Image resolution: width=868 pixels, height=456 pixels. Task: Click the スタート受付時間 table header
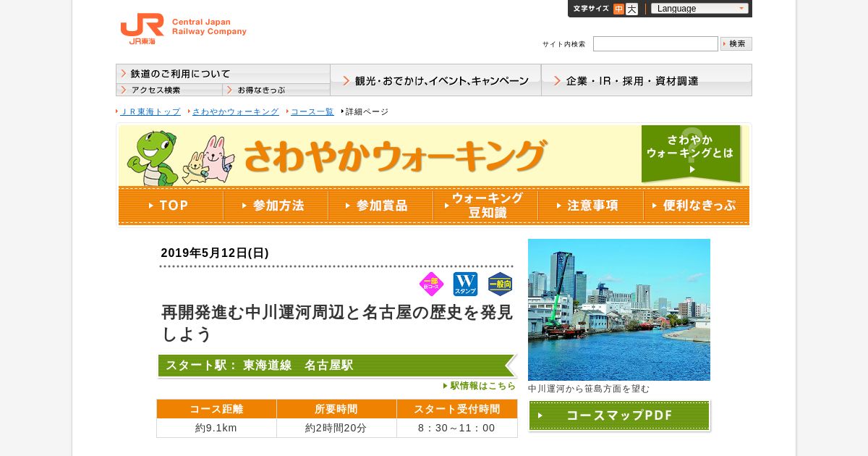tap(457, 409)
